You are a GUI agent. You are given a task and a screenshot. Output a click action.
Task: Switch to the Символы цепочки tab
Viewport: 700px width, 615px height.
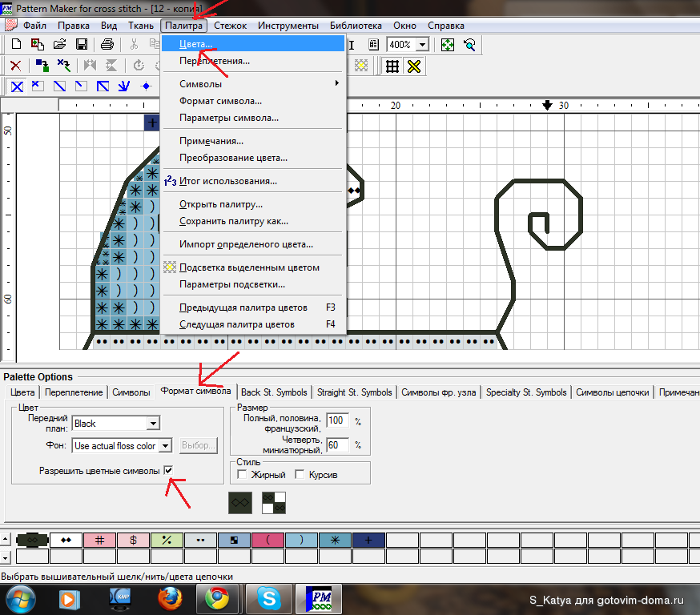pyautogui.click(x=612, y=392)
